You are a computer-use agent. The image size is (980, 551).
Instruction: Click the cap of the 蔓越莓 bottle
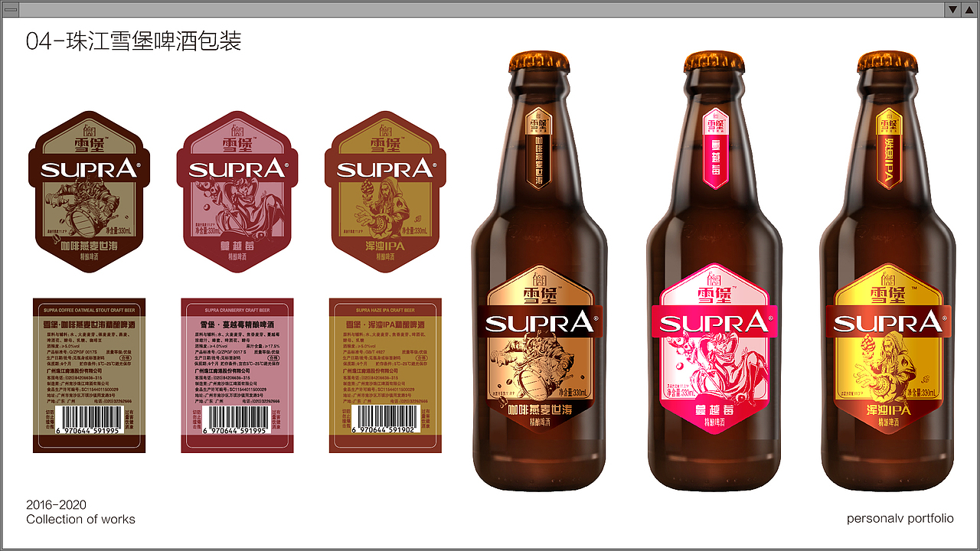pos(714,61)
